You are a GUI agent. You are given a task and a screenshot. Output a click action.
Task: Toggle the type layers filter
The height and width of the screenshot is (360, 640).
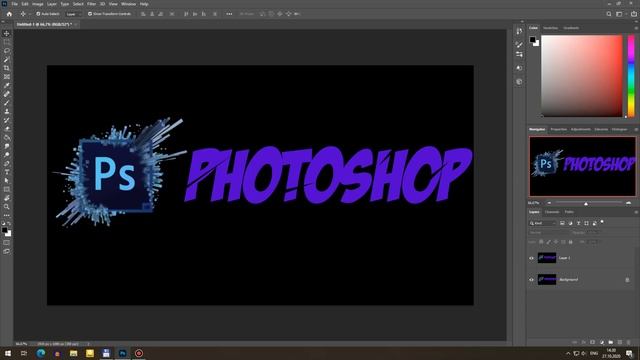point(578,223)
